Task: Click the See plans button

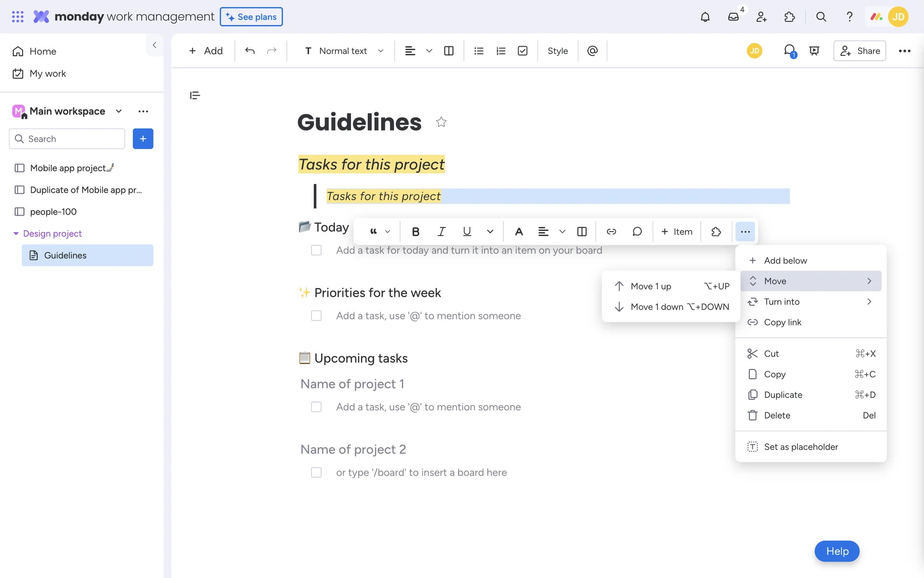Action: [251, 17]
